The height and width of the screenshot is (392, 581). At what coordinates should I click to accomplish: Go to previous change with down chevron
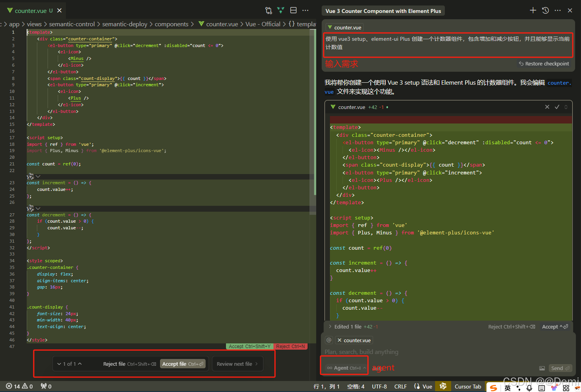coord(59,364)
